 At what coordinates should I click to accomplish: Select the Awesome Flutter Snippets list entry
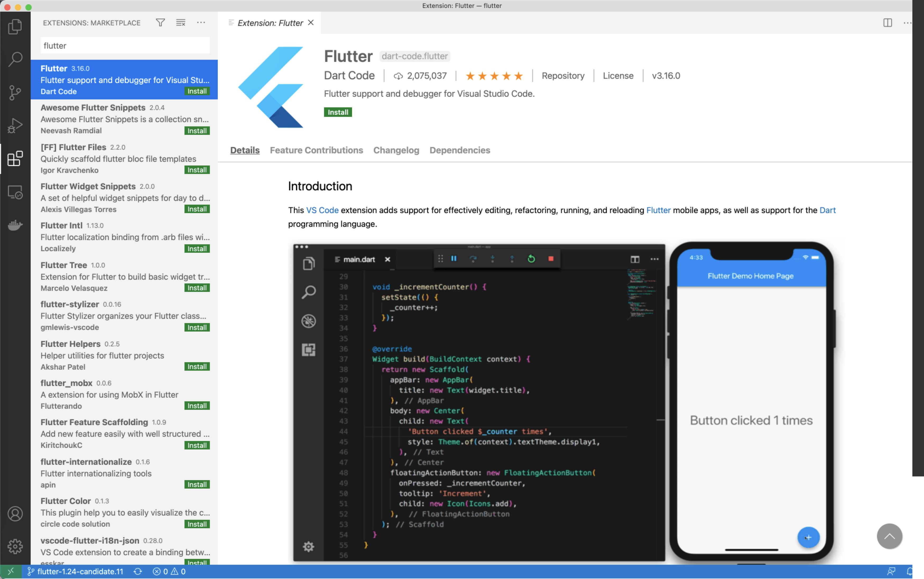[x=124, y=119]
